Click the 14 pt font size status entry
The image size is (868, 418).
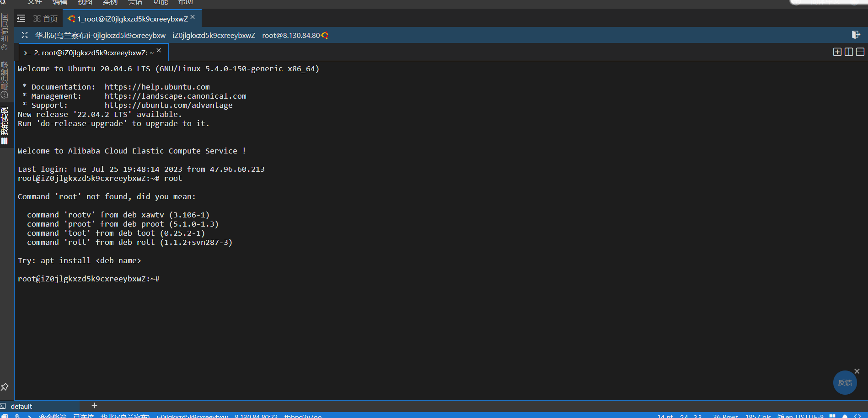[665, 416]
